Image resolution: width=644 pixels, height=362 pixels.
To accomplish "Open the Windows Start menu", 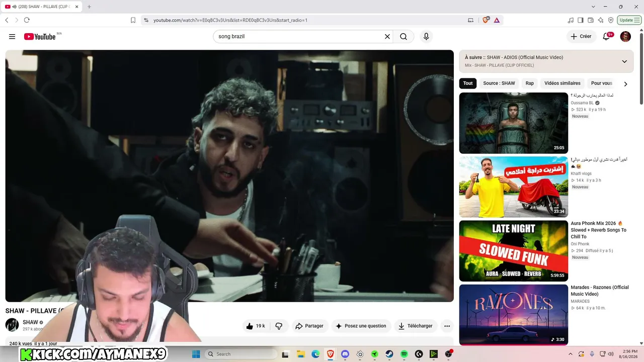I will [x=196, y=354].
